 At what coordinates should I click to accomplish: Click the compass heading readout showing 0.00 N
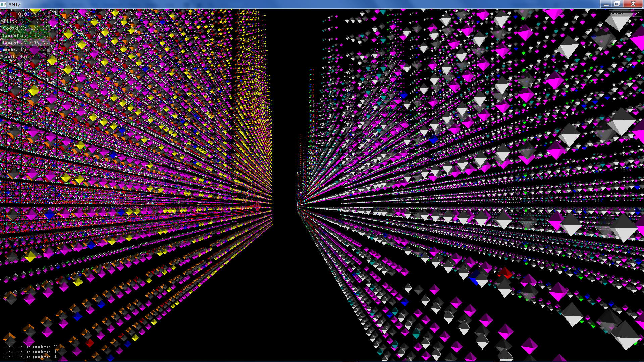25,14
